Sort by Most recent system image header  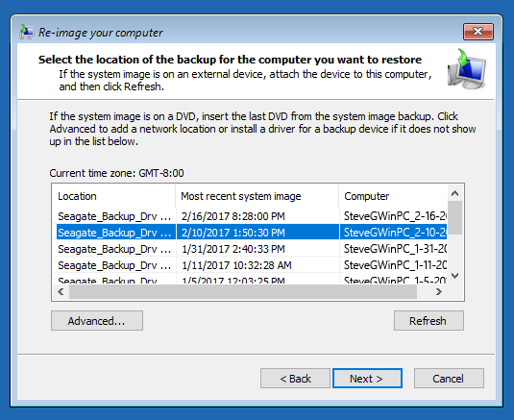click(257, 196)
